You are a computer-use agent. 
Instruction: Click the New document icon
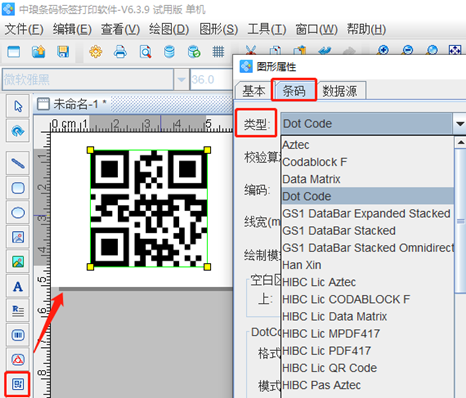click(14, 52)
